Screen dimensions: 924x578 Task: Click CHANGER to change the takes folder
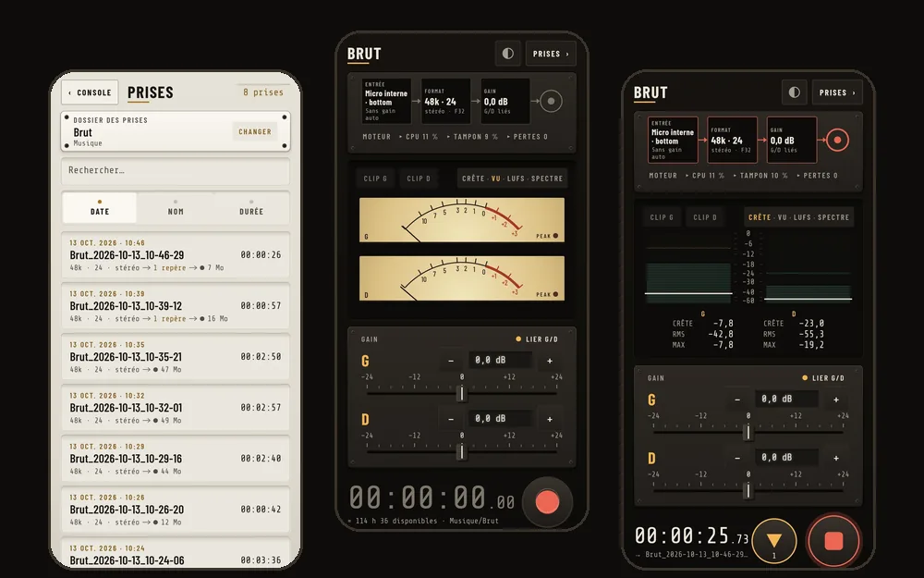click(x=255, y=131)
